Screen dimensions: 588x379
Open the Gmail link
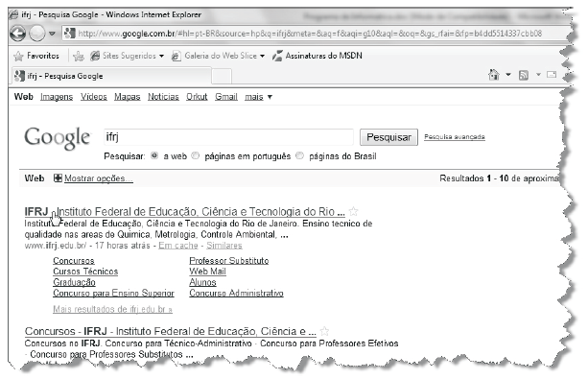pyautogui.click(x=226, y=97)
